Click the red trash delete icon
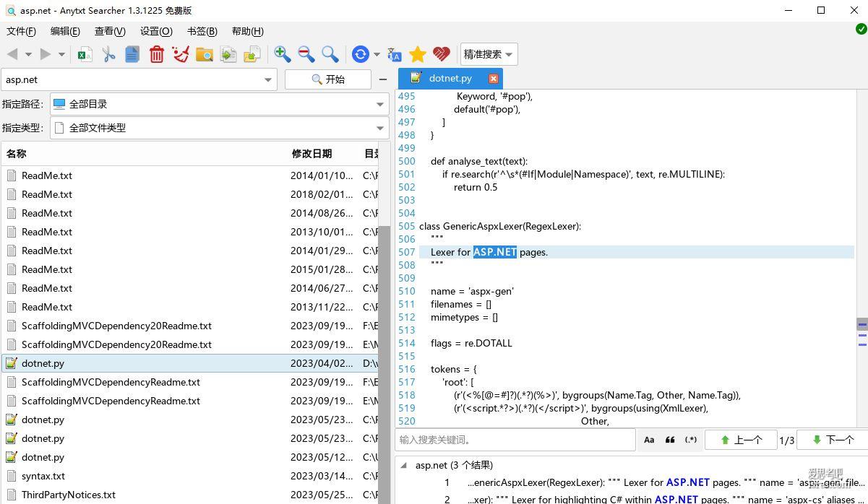Image resolution: width=868 pixels, height=504 pixels. coord(156,54)
